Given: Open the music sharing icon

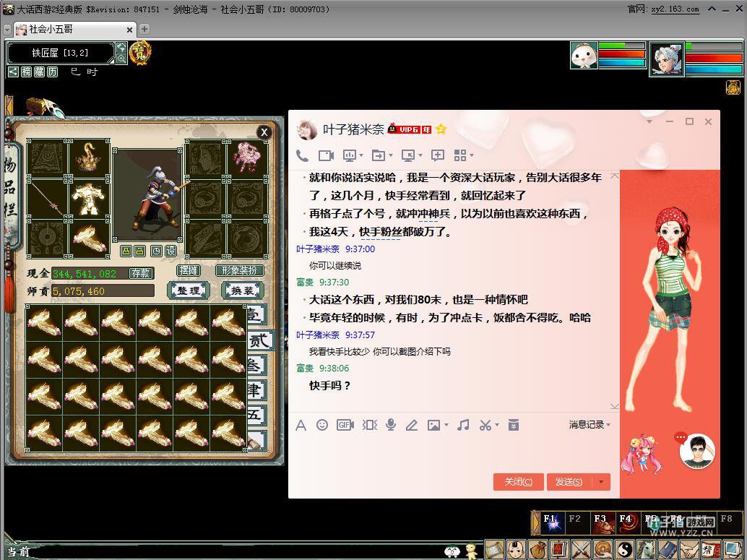Looking at the screenshot, I should click(x=463, y=425).
